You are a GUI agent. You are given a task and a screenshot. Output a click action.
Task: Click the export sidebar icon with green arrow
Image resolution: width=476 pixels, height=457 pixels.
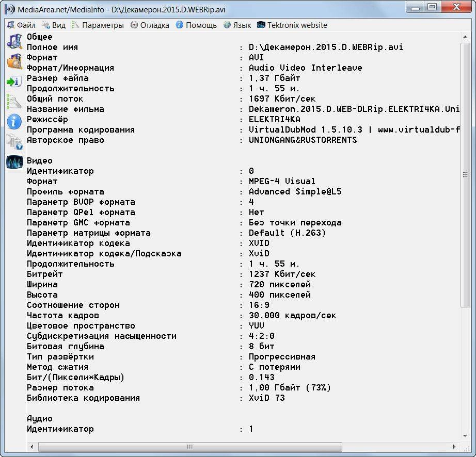click(14, 81)
